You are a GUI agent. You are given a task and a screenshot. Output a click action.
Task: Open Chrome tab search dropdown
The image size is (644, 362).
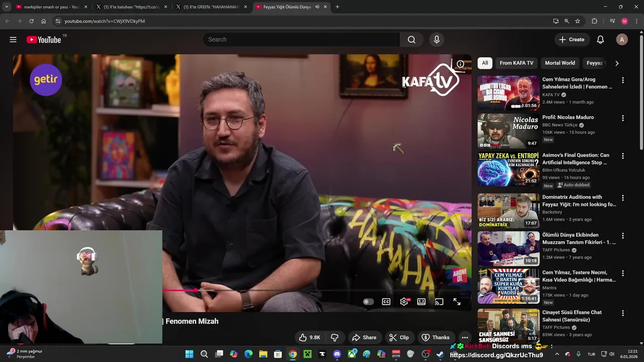coord(7,7)
